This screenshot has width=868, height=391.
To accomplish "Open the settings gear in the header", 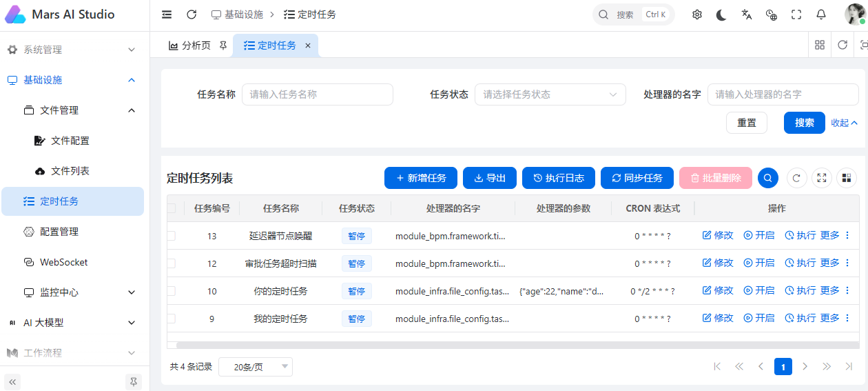I will tap(697, 14).
